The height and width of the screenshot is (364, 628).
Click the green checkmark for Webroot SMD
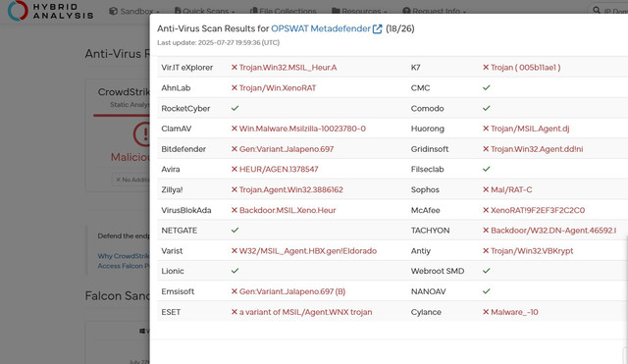coord(487,271)
